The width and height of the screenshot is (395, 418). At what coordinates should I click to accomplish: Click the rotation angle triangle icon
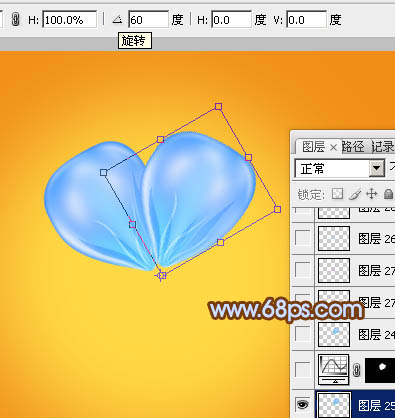pyautogui.click(x=117, y=20)
